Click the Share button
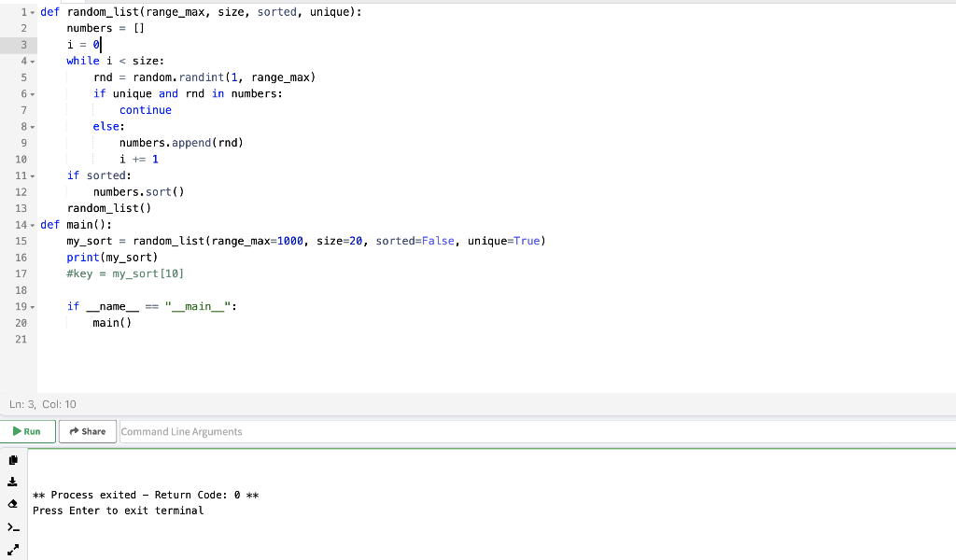956x560 pixels. click(88, 431)
